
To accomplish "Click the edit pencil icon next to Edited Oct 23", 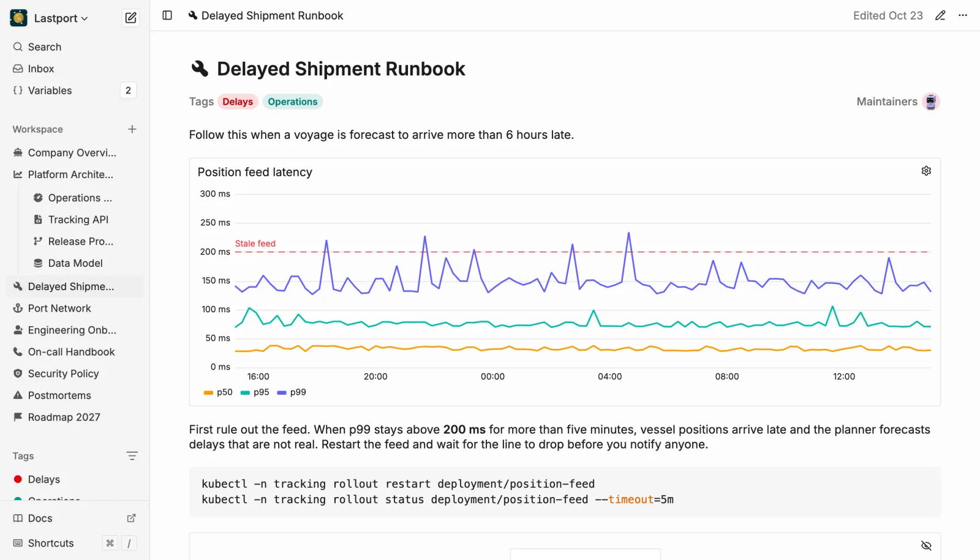I will (x=940, y=15).
